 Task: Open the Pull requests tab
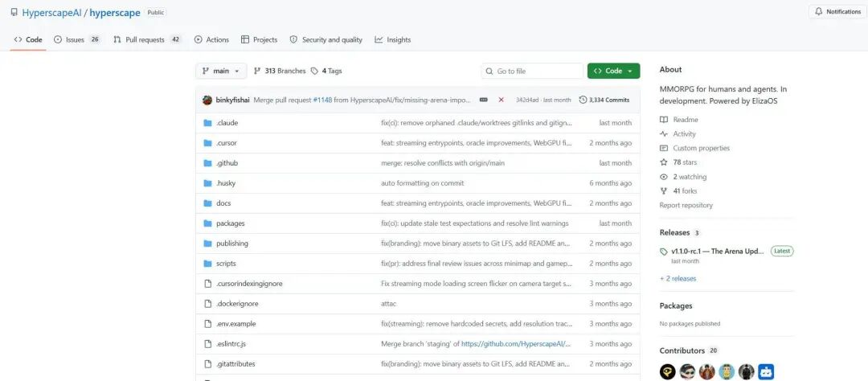(x=147, y=40)
